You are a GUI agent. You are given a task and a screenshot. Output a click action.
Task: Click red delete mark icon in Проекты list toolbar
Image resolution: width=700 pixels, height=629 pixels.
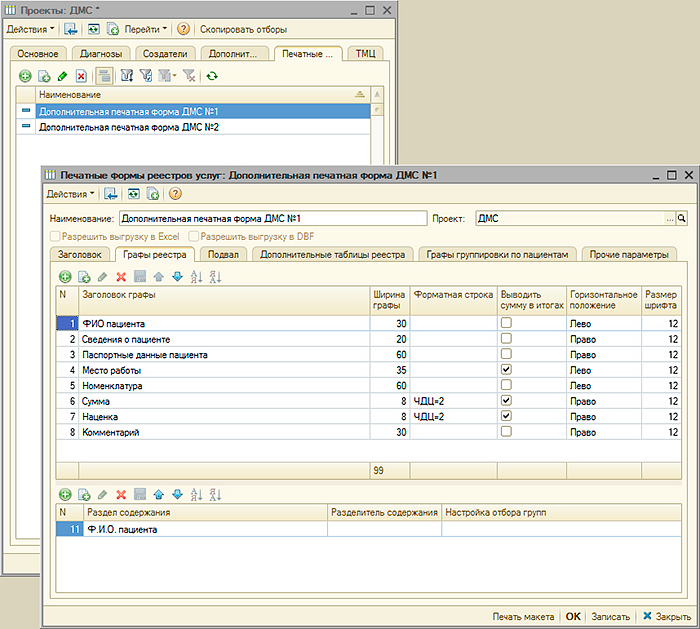coord(81,75)
